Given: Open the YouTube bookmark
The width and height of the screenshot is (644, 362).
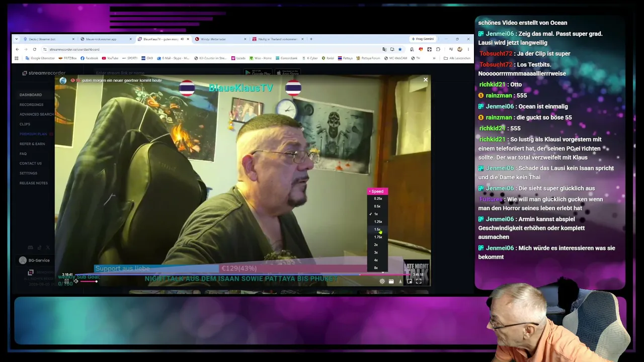Looking at the screenshot, I should coord(111,58).
